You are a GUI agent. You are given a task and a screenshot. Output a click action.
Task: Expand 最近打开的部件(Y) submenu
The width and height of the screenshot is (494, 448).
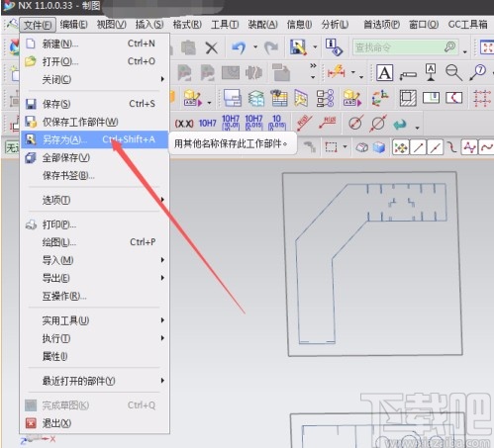pos(95,381)
